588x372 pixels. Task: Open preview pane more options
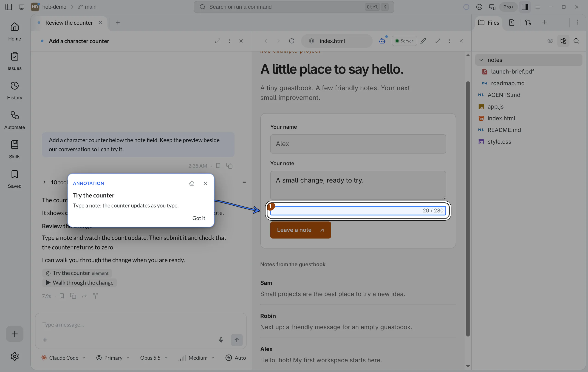[x=449, y=41]
